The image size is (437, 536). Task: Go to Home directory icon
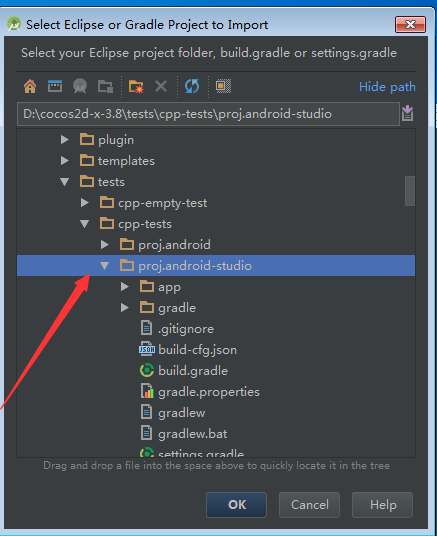(30, 86)
